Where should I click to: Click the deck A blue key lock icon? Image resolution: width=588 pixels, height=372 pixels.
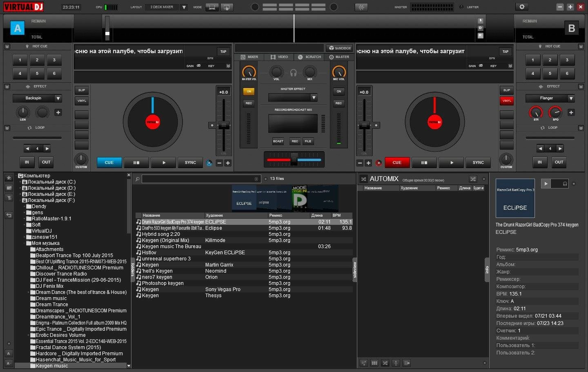209,163
